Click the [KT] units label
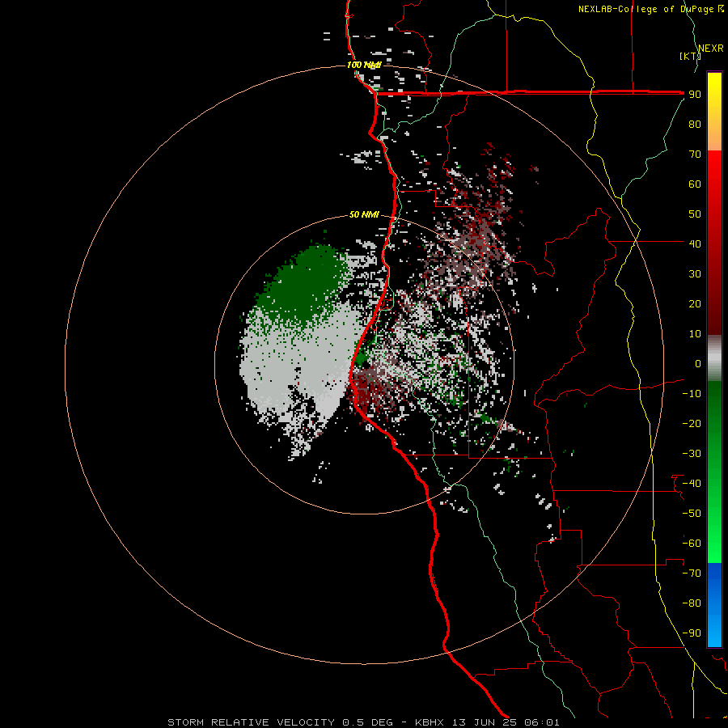 click(691, 56)
